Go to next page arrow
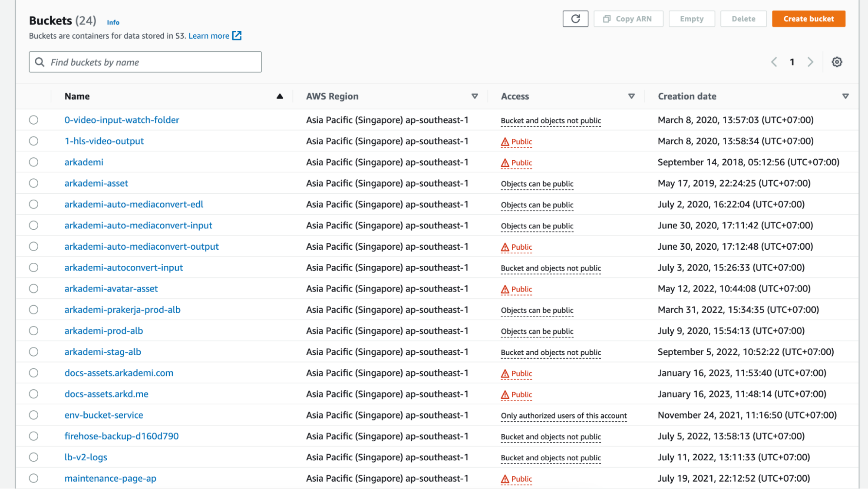This screenshot has height=489, width=868. [810, 62]
